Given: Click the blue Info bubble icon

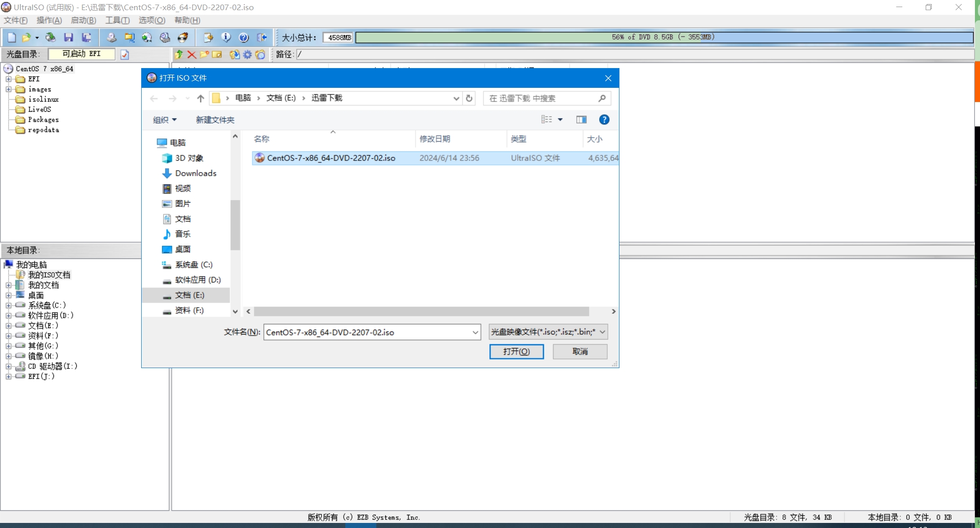Looking at the screenshot, I should 226,38.
